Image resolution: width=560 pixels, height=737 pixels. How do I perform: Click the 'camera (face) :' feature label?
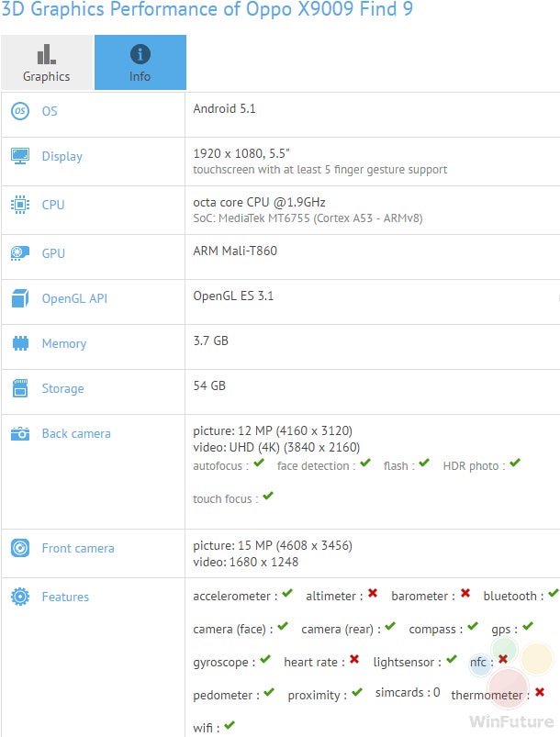[x=233, y=630]
